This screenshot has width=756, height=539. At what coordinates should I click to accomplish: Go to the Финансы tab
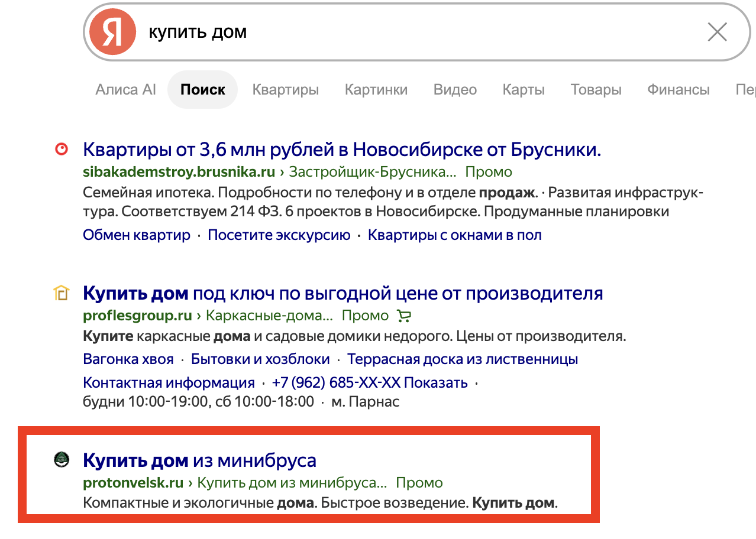pos(679,90)
